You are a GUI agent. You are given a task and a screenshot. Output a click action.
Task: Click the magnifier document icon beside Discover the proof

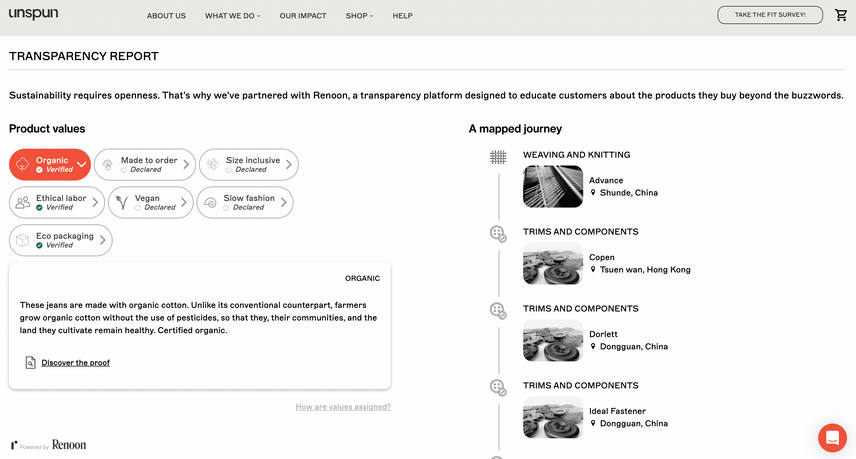click(x=31, y=362)
